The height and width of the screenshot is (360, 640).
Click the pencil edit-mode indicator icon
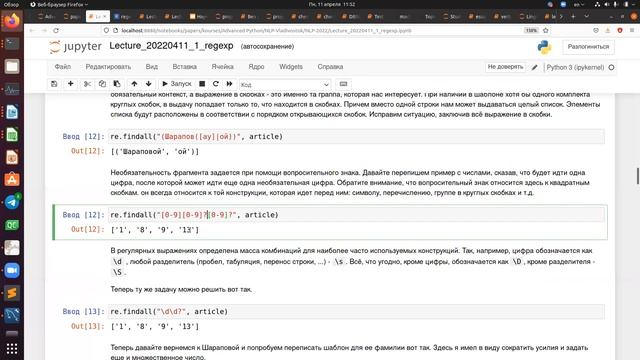(x=535, y=67)
